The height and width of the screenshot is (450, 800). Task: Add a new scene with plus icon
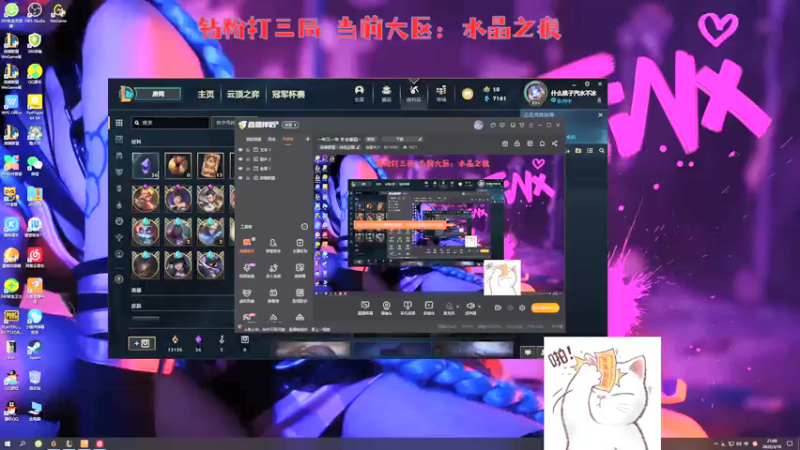[x=307, y=139]
